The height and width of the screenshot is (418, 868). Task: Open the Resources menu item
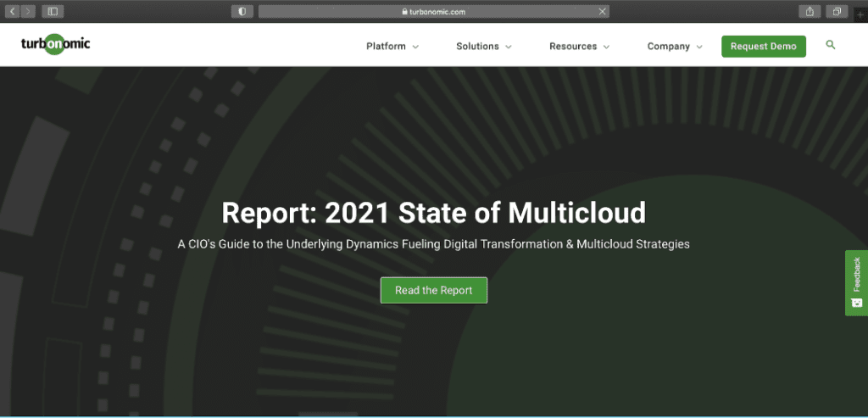(x=572, y=47)
